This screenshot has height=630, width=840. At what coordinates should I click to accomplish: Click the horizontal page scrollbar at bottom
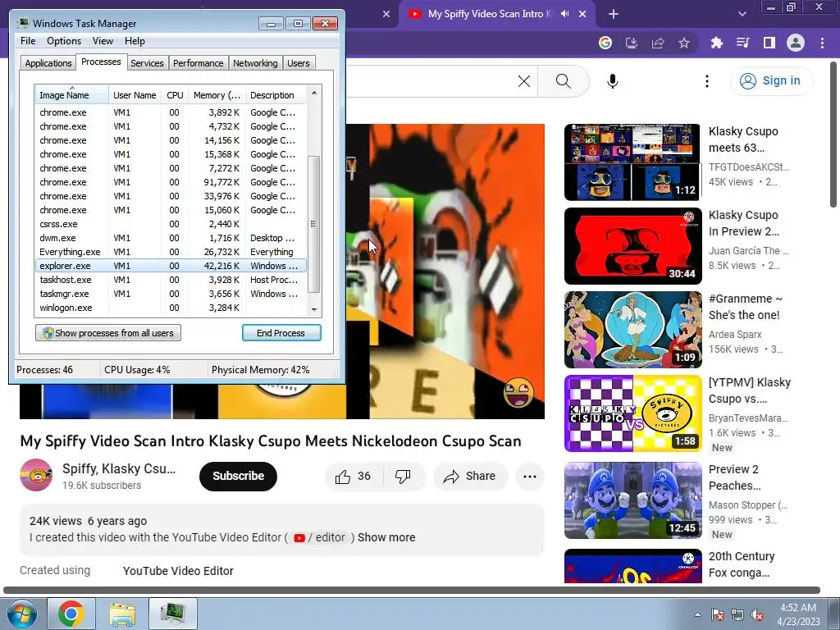(x=412, y=591)
